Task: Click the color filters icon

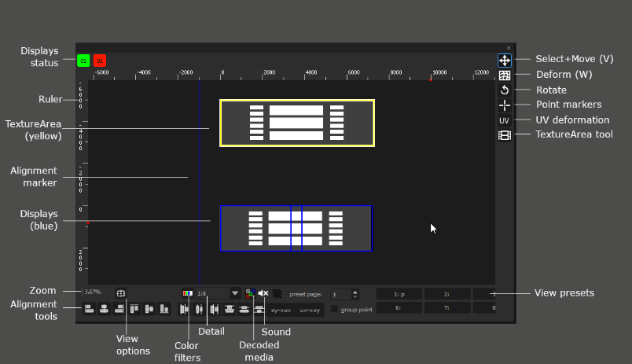Action: pyautogui.click(x=187, y=293)
